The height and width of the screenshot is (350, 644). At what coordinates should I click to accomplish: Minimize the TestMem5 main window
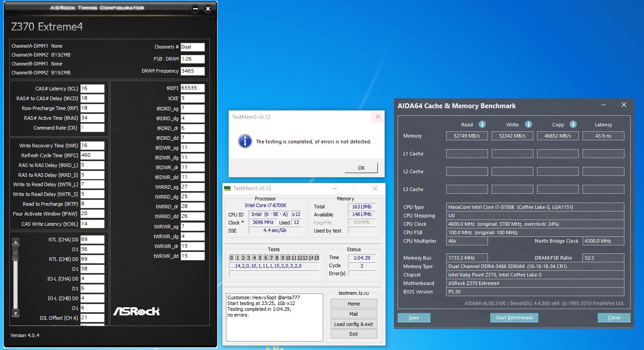tap(334, 188)
